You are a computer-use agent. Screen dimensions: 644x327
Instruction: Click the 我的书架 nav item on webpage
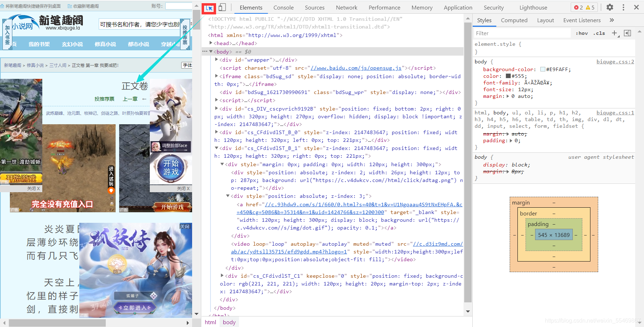point(39,44)
